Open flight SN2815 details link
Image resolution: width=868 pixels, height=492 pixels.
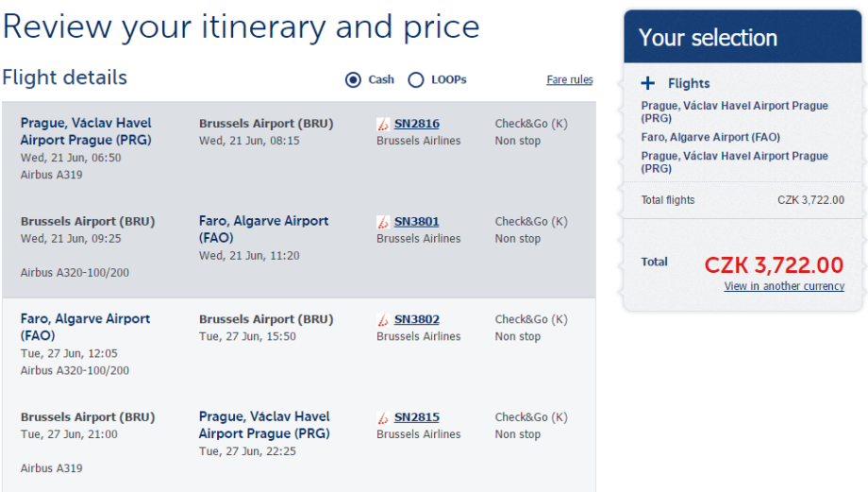[416, 417]
